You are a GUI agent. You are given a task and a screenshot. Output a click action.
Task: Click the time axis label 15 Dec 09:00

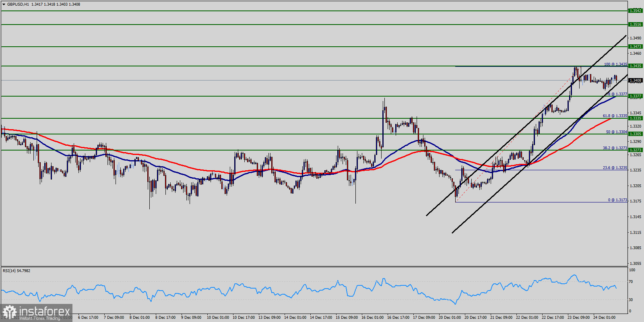pos(347,318)
